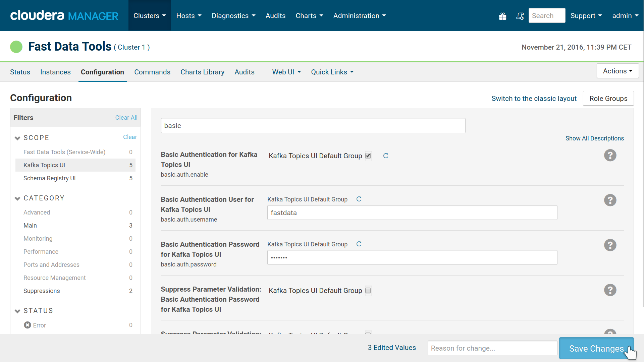
Task: Click the Reason for change field
Action: 492,348
